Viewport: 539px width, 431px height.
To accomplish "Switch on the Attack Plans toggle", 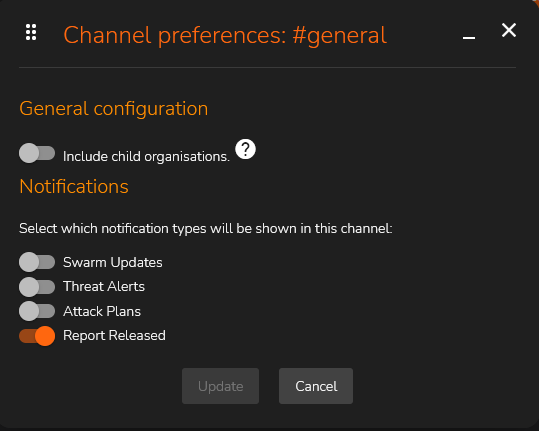I will coord(37,311).
